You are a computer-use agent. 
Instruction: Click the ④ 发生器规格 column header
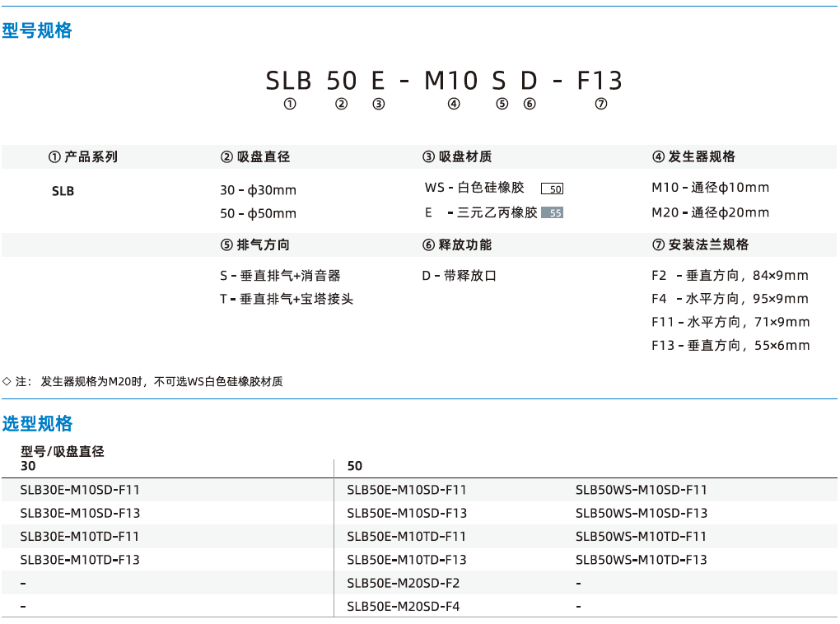tap(693, 157)
